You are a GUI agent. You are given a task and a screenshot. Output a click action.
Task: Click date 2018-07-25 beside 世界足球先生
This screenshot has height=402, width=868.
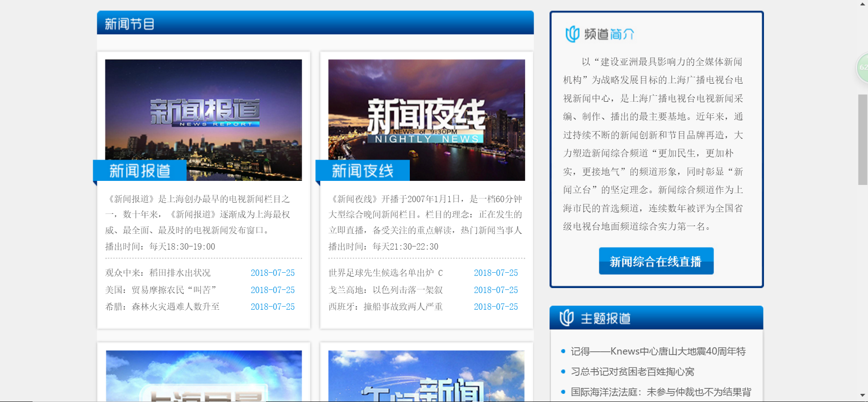click(496, 273)
